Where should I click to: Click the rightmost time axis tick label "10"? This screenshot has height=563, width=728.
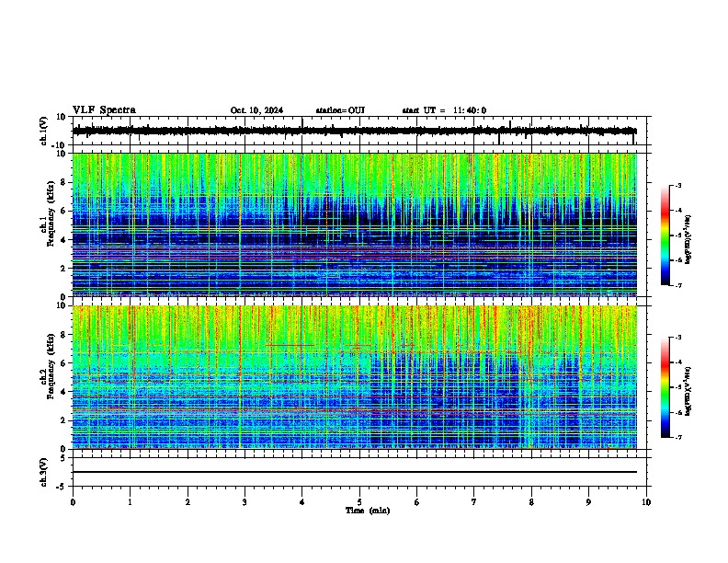pos(646,502)
